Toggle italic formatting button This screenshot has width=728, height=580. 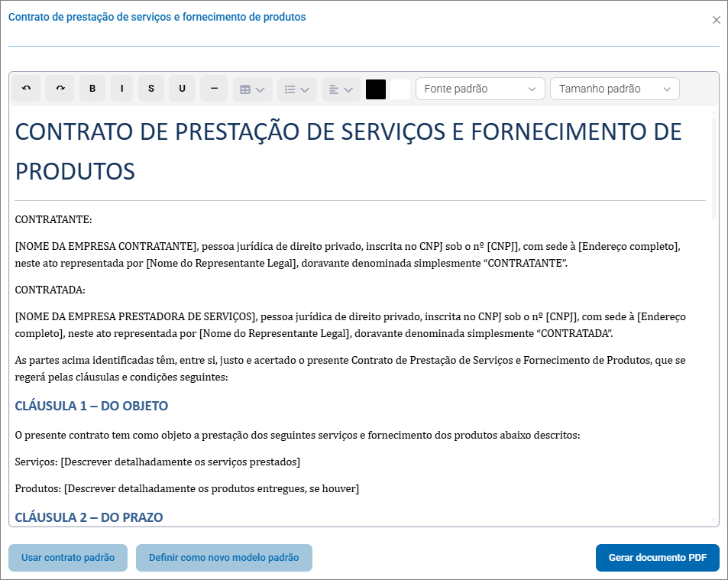(x=121, y=89)
